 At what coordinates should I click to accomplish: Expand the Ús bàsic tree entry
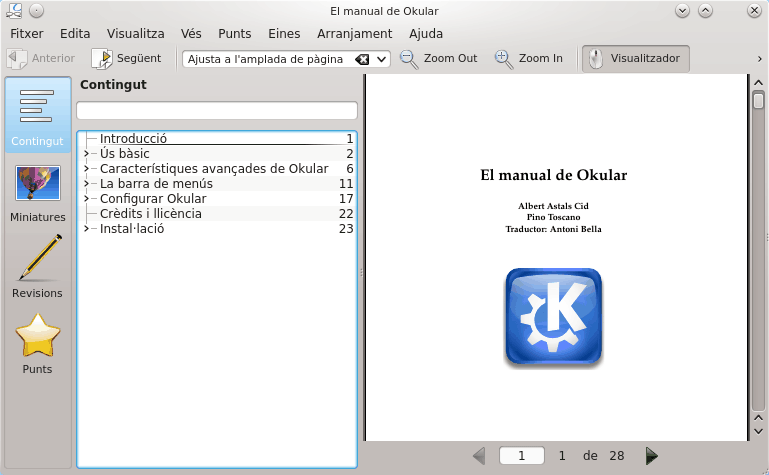tap(87, 154)
